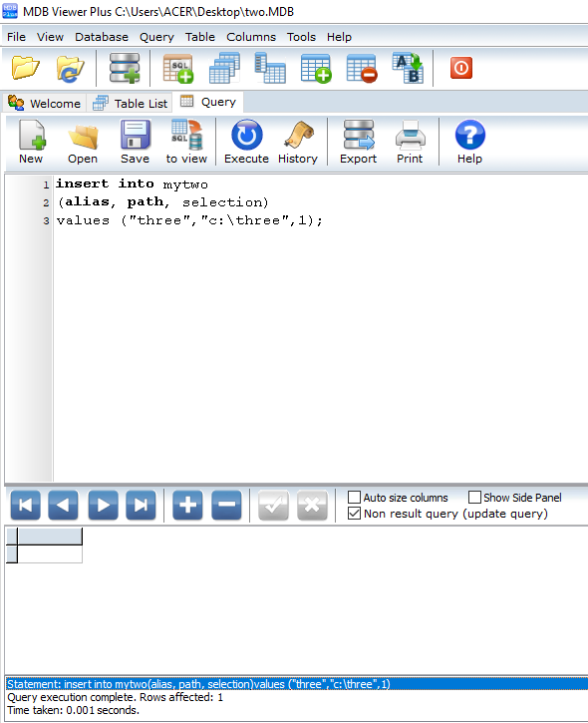Open the Database menu
588x723 pixels.
pos(102,37)
